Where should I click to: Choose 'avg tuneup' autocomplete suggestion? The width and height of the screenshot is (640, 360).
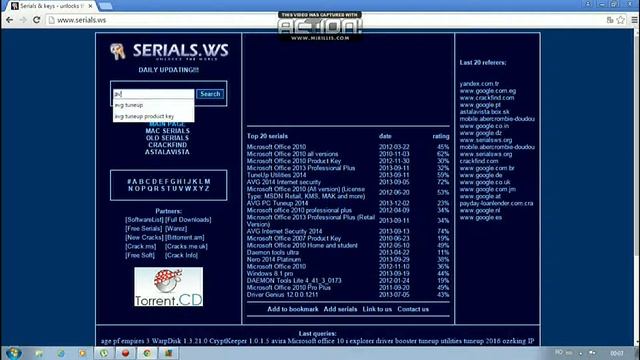(153, 105)
